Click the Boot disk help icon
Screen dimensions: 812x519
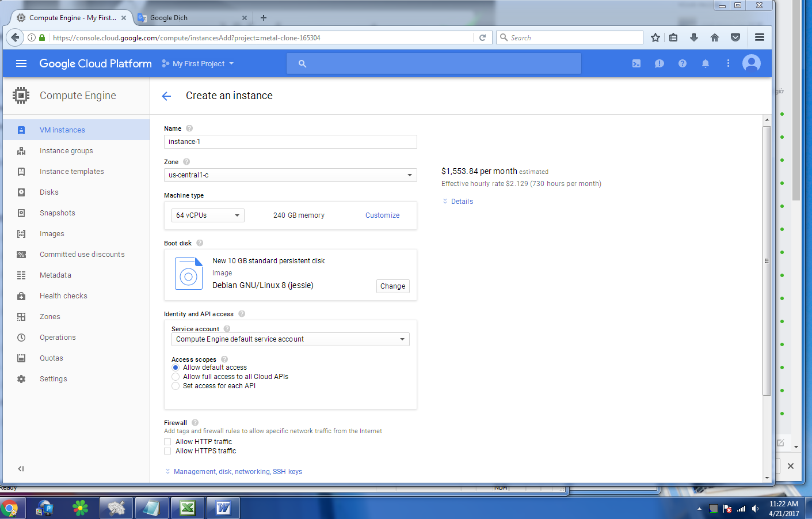tap(200, 243)
